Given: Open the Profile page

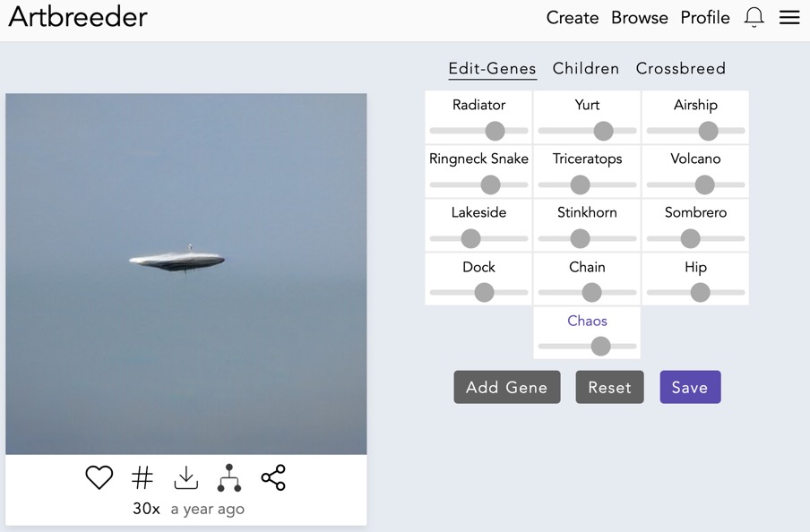Looking at the screenshot, I should click(705, 18).
